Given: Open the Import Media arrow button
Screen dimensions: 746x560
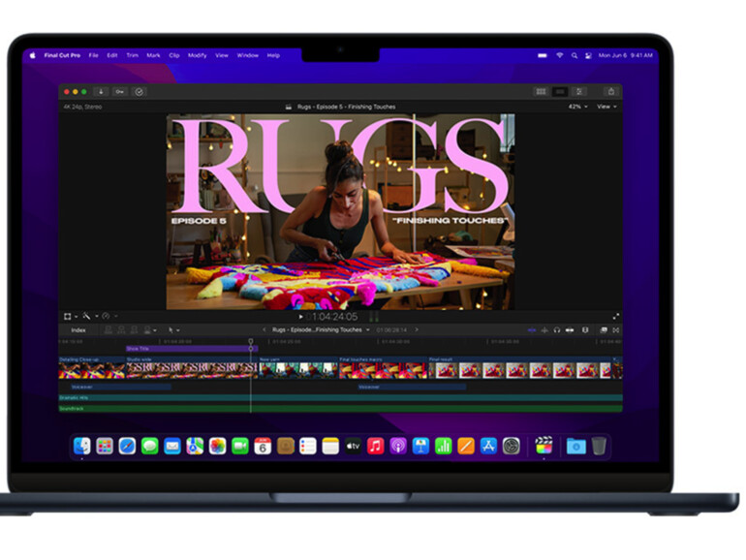Looking at the screenshot, I should coord(101,92).
